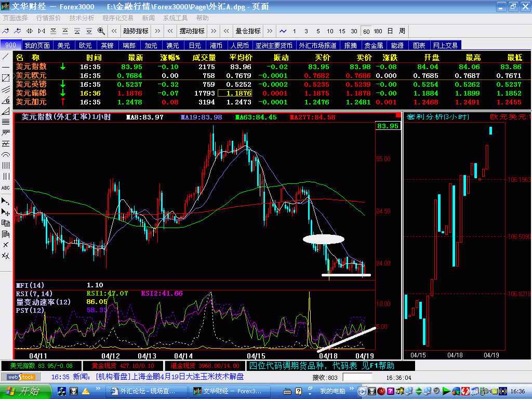Switch chart to 180-minute period
This screenshot has height=399, width=532.
pyautogui.click(x=378, y=31)
